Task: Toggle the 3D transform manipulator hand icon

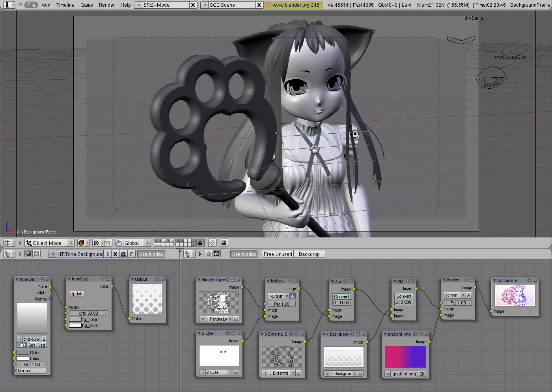Action: [119, 243]
